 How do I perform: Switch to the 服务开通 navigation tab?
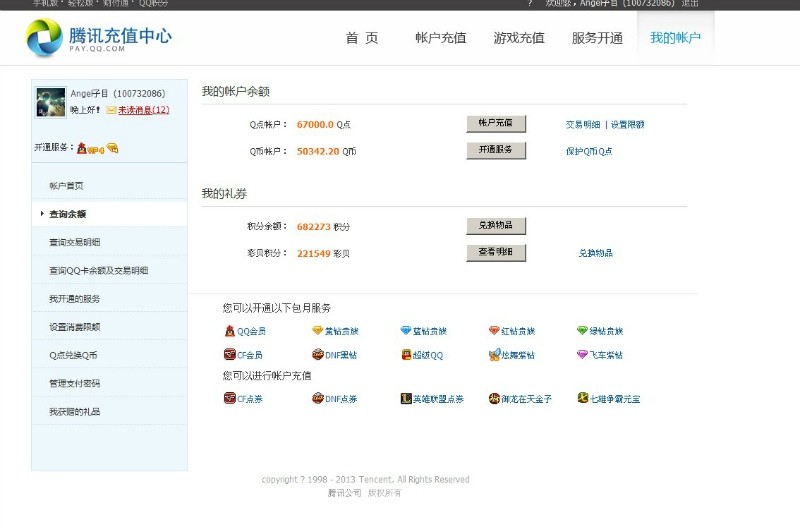pos(597,38)
